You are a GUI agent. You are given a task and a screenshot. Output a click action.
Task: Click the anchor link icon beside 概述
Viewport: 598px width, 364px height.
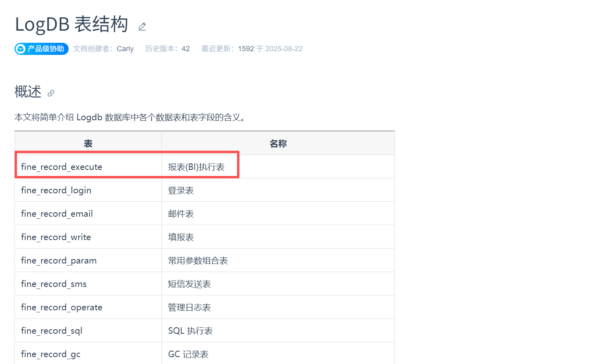coord(51,93)
